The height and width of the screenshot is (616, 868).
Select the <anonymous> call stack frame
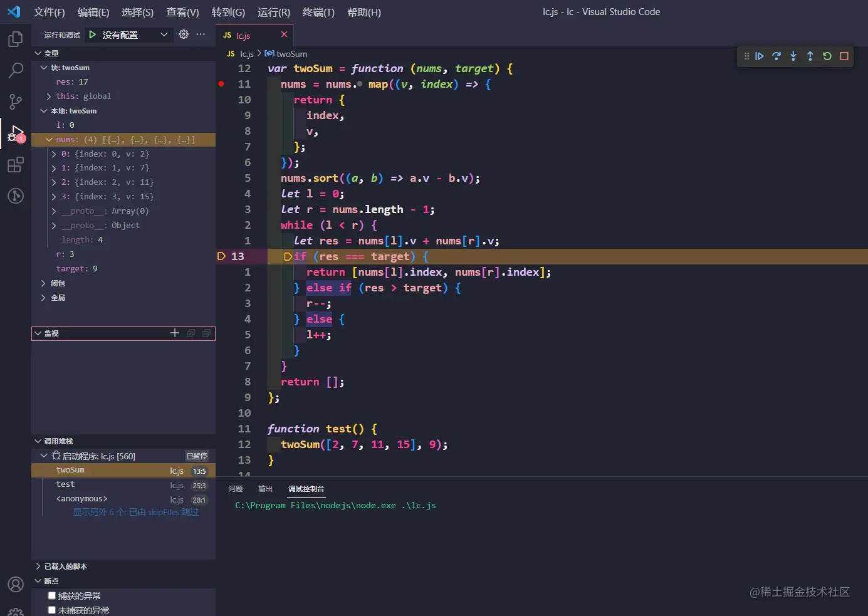coord(123,499)
